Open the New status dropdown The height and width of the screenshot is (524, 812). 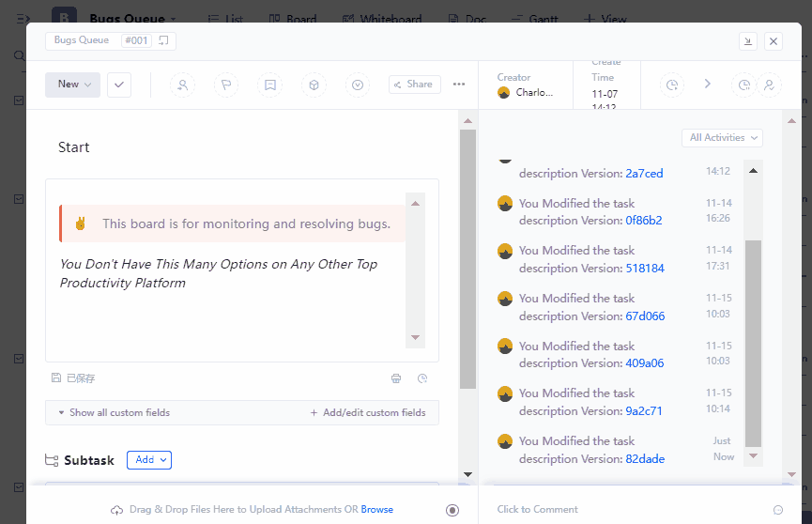click(73, 85)
